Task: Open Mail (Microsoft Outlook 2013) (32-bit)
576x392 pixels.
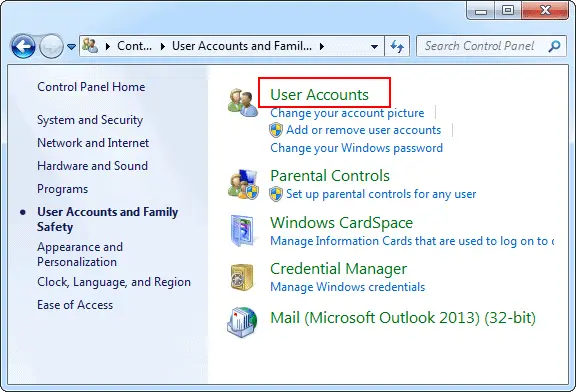Action: (x=403, y=318)
